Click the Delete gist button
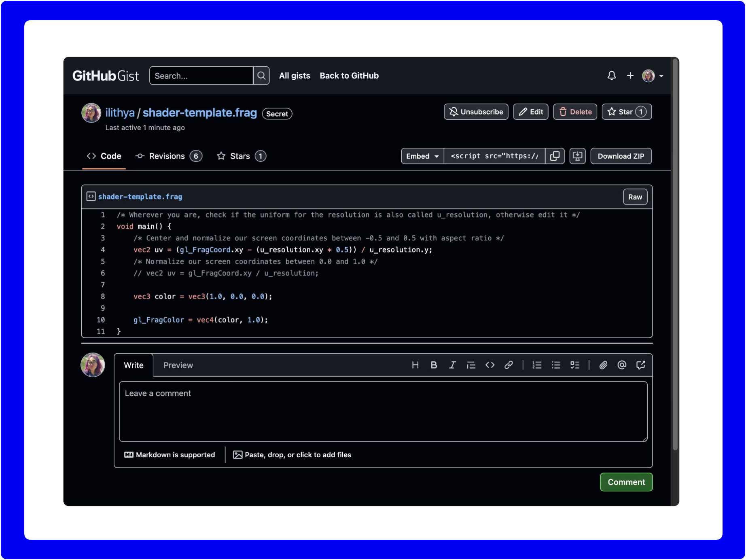746x560 pixels. pyautogui.click(x=575, y=112)
